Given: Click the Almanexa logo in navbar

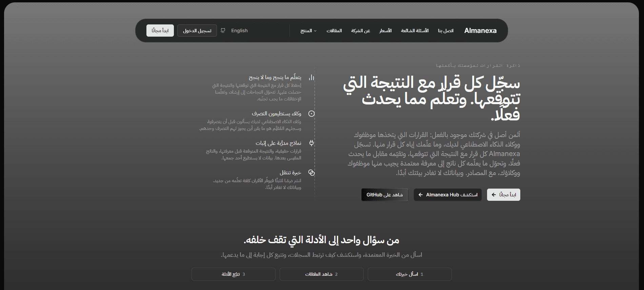Looking at the screenshot, I should click(x=480, y=31).
